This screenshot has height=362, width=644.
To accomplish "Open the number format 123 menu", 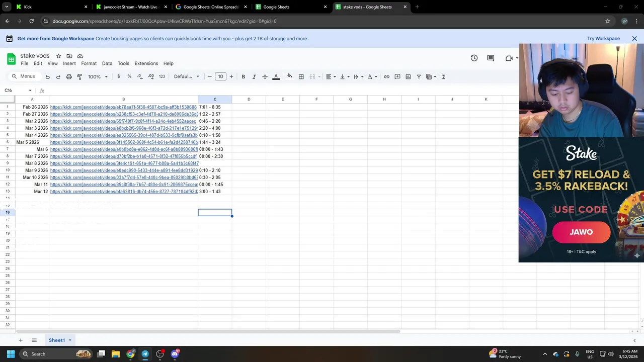I will click(162, 76).
